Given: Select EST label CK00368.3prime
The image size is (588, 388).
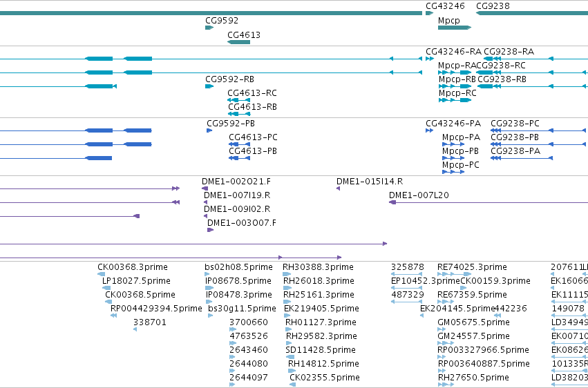Looking at the screenshot, I should pos(133,267).
